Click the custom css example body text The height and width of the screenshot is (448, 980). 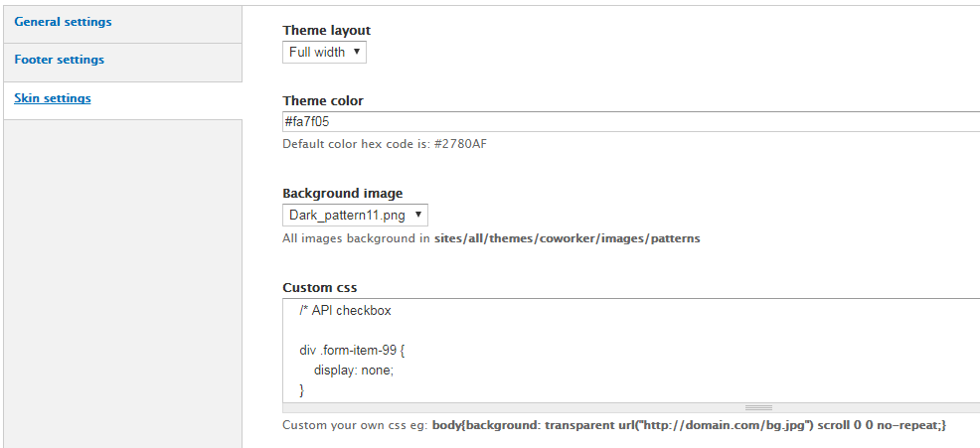point(689,425)
